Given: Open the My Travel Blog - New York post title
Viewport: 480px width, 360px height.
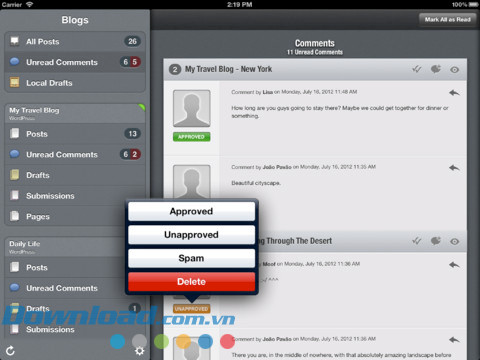Looking at the screenshot, I should pyautogui.click(x=228, y=69).
